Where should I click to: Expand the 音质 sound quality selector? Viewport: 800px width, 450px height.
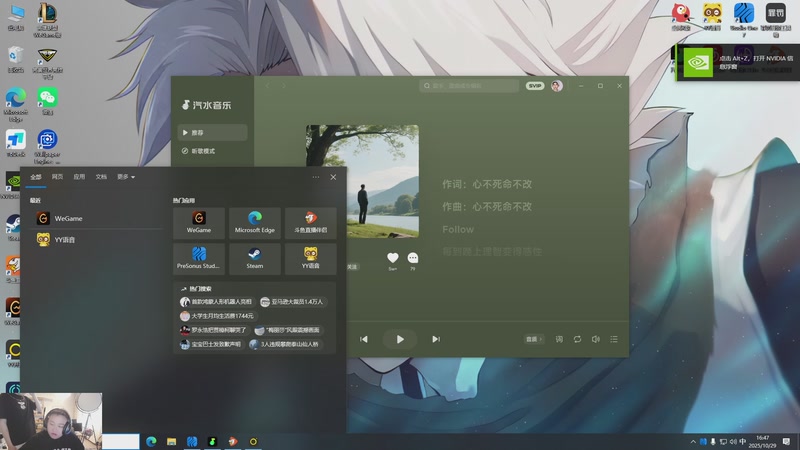(534, 339)
